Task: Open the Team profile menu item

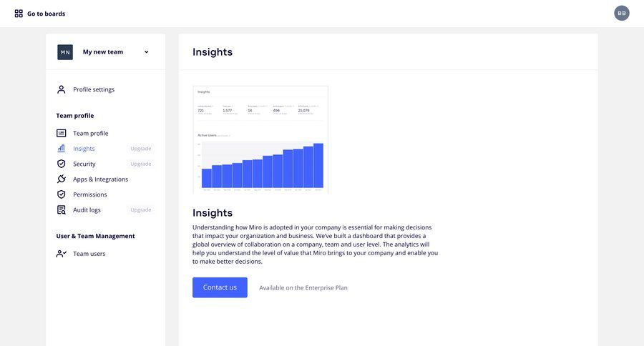Action: pyautogui.click(x=91, y=134)
